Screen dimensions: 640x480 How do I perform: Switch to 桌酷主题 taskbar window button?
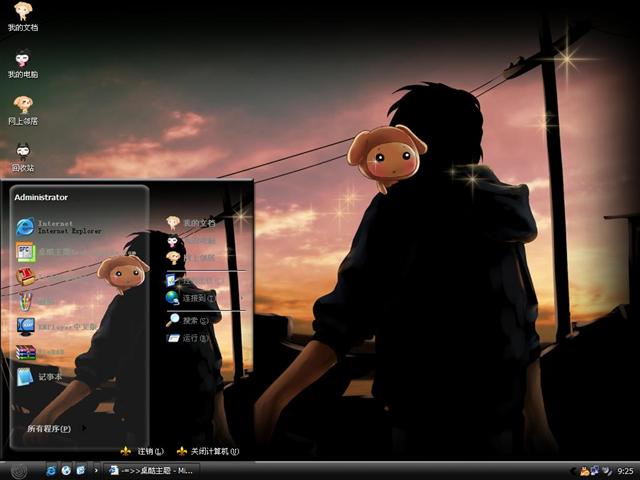click(151, 471)
